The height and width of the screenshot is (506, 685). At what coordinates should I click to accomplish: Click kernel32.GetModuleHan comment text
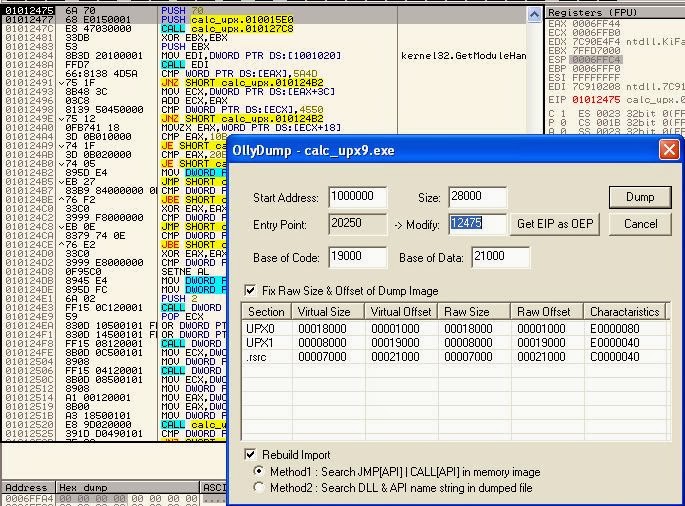pos(464,55)
